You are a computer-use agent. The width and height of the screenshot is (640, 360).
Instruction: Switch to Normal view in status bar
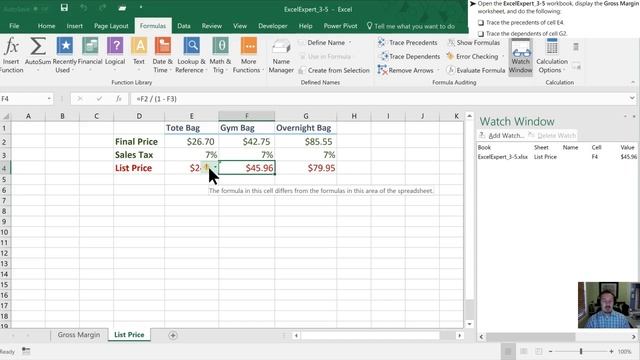pos(508,351)
